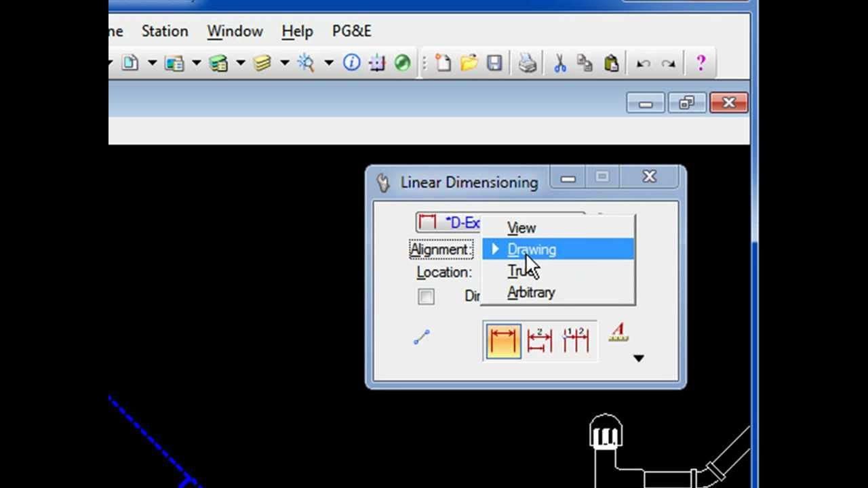Image resolution: width=868 pixels, height=488 pixels.
Task: Select the stacked dimension tool icon
Action: (x=539, y=340)
